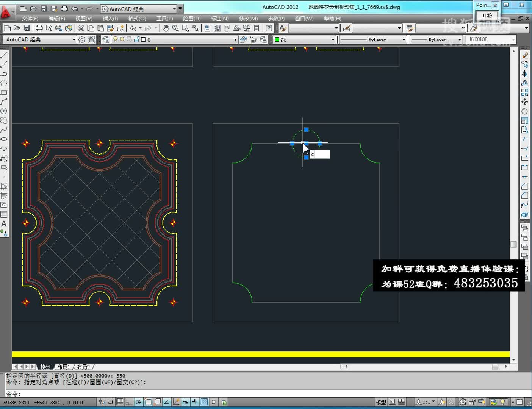Open the 格式(O) menu
The height and width of the screenshot is (409, 532).
[137, 19]
